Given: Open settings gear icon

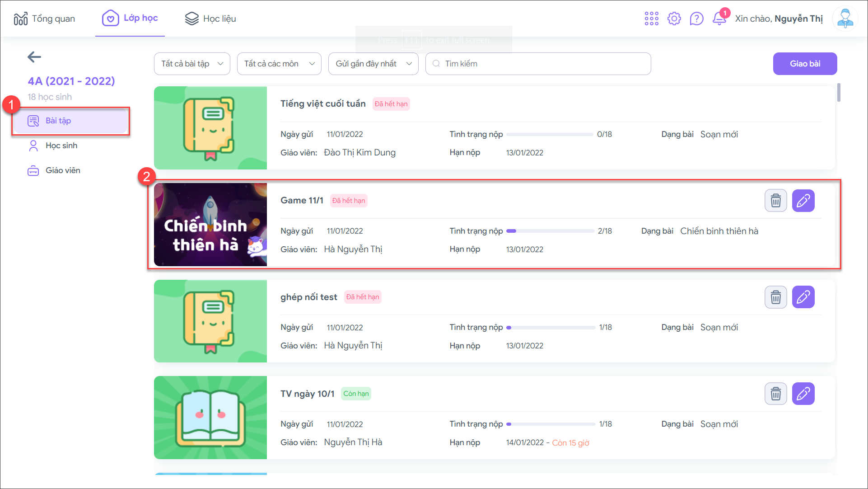Looking at the screenshot, I should [674, 19].
